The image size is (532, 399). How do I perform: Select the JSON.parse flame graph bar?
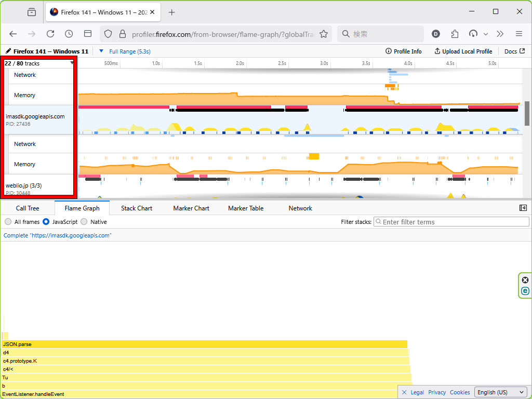click(x=204, y=344)
